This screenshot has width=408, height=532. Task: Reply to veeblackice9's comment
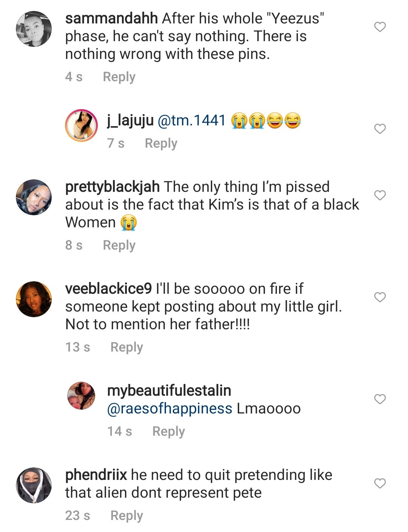(x=127, y=347)
